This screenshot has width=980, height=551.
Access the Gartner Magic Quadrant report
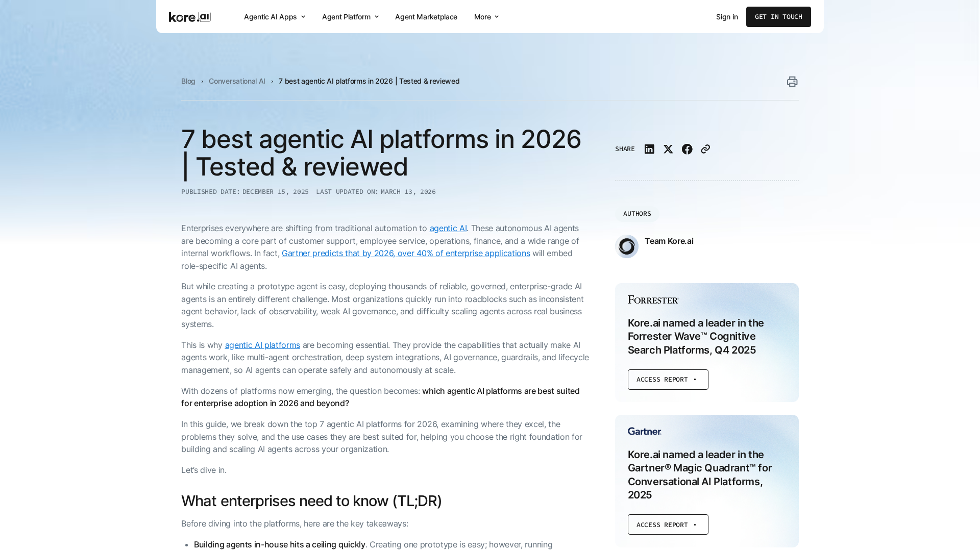click(668, 524)
